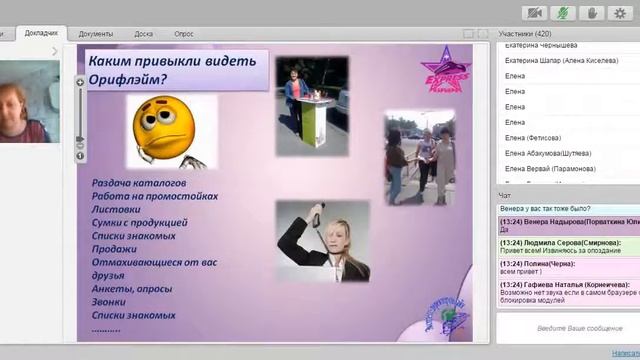Select participant Елена (Фетисова)
The height and width of the screenshot is (360, 640).
pyautogui.click(x=533, y=138)
